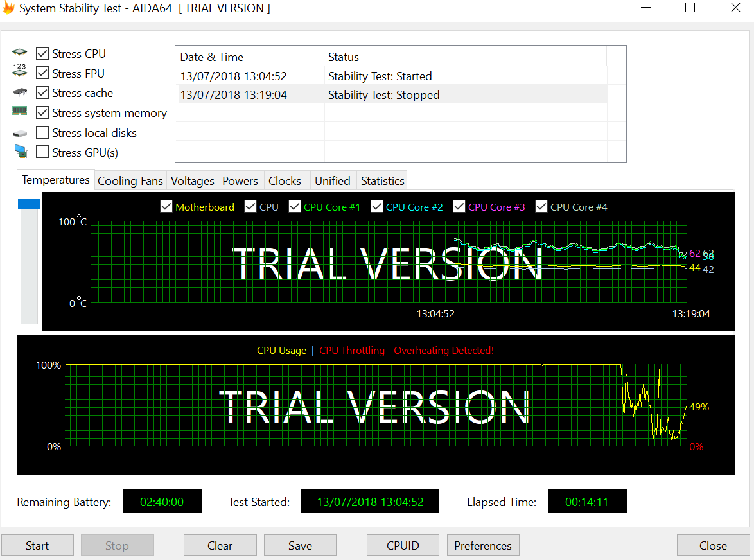Minimize the System Stability Test window
Image resolution: width=754 pixels, height=560 pixels.
pos(645,7)
